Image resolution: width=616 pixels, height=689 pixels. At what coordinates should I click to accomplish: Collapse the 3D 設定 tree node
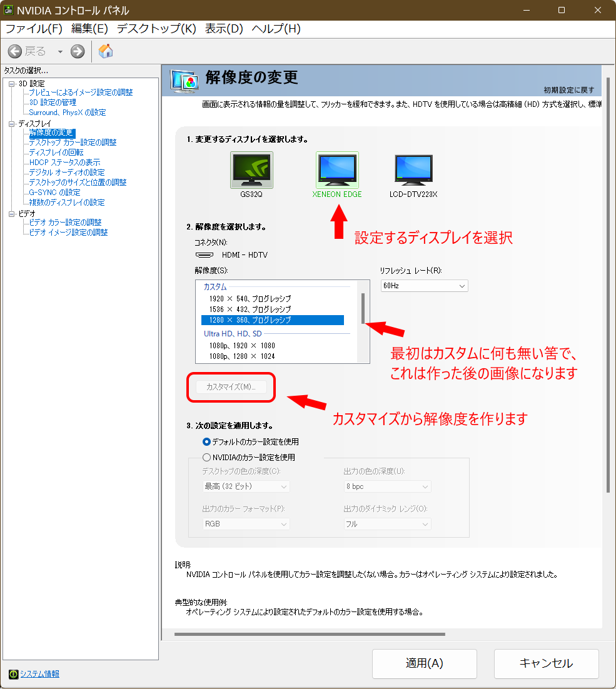pyautogui.click(x=12, y=84)
